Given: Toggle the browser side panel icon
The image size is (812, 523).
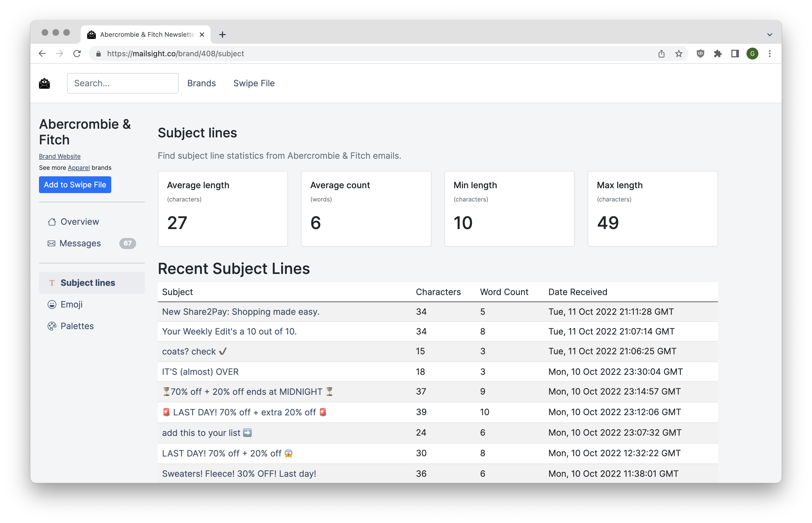Looking at the screenshot, I should tap(735, 54).
